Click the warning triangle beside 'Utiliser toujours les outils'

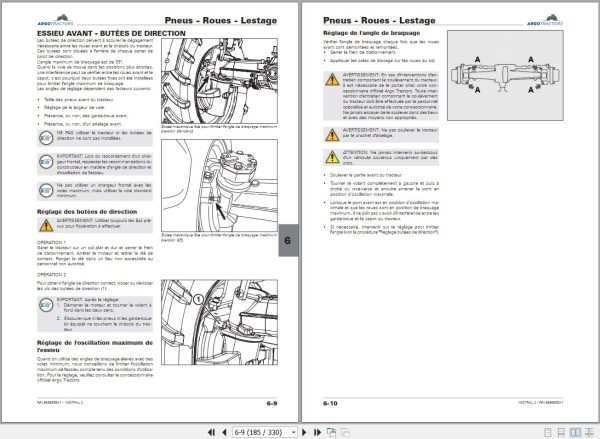pyautogui.click(x=46, y=225)
